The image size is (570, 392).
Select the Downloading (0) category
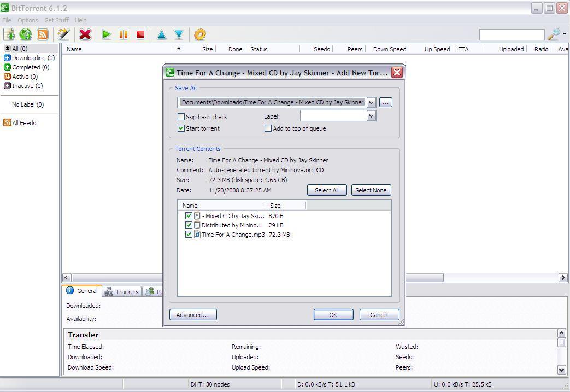coord(30,58)
